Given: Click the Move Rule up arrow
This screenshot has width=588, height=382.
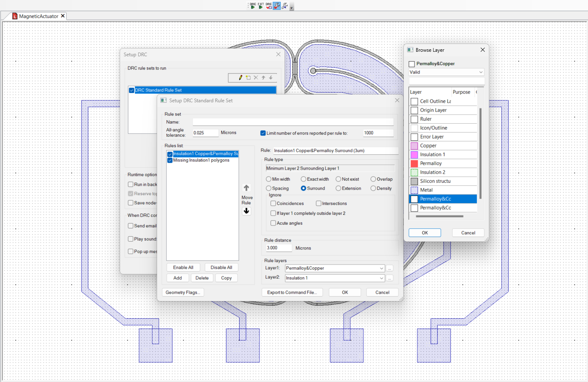Looking at the screenshot, I should click(246, 187).
